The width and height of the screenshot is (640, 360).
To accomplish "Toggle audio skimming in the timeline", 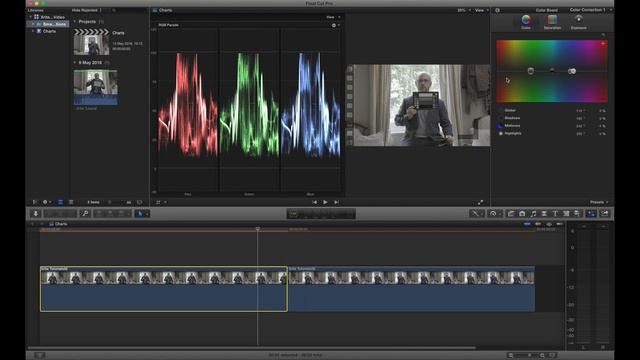I will click(x=538, y=224).
